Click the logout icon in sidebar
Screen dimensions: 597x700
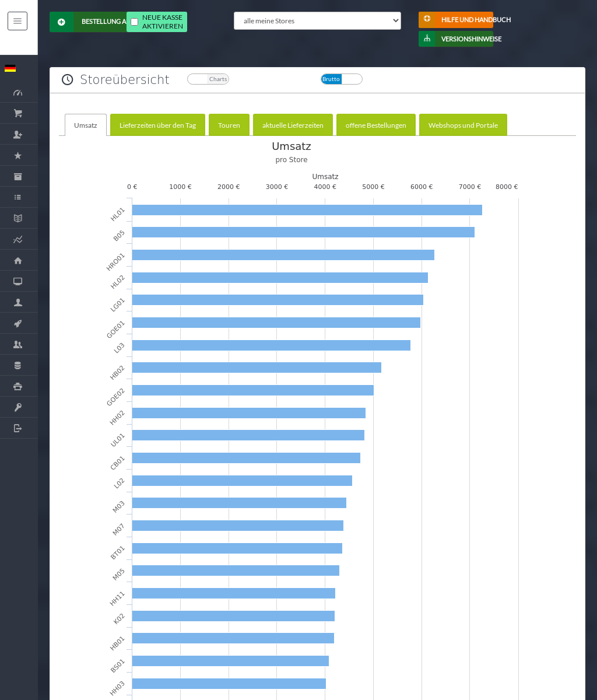(x=18, y=428)
